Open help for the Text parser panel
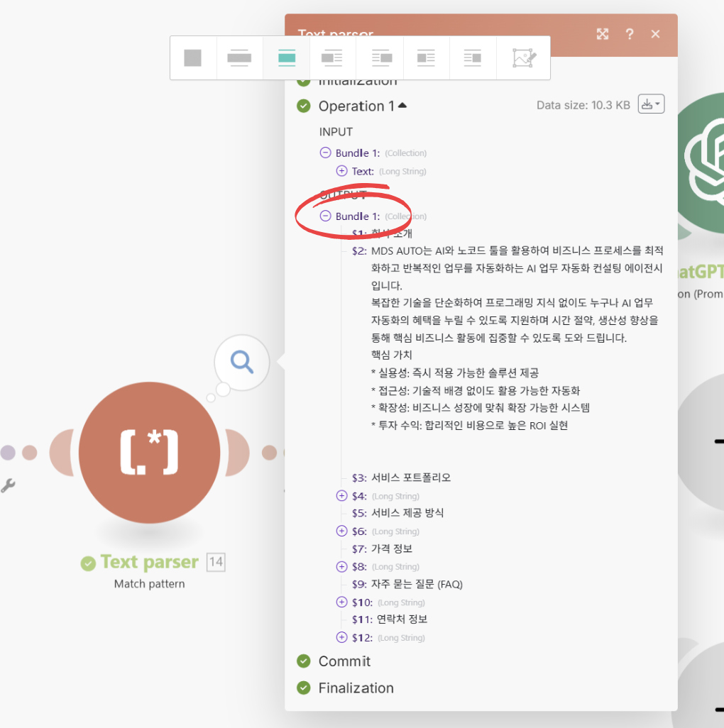Image resolution: width=724 pixels, height=728 pixels. tap(630, 34)
